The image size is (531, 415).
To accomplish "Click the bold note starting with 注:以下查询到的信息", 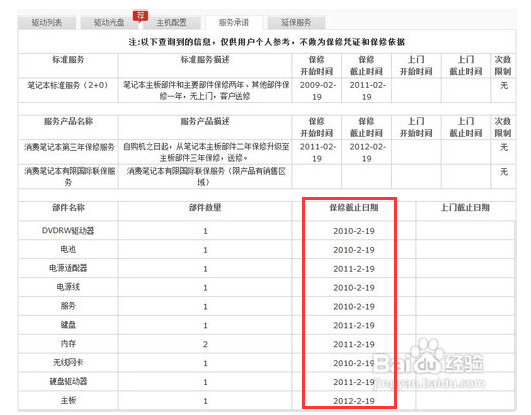I will coord(267,42).
